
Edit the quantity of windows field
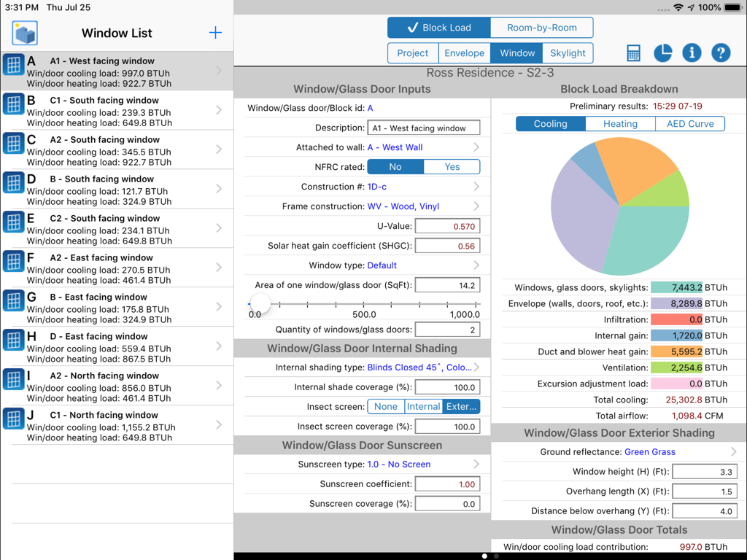pyautogui.click(x=446, y=329)
